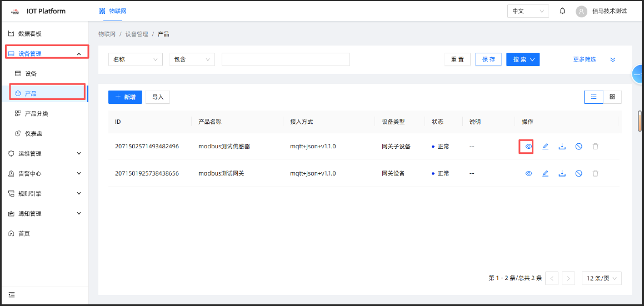Click the 产品名称 column header
The image size is (644, 306).
[x=210, y=122]
